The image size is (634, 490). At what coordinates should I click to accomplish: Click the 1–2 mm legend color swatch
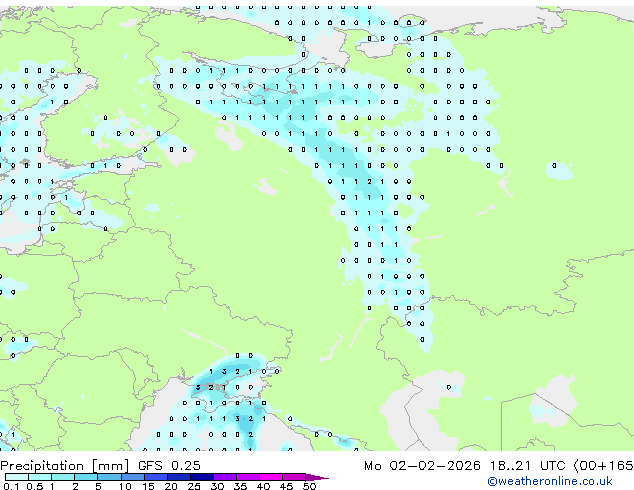point(63,477)
